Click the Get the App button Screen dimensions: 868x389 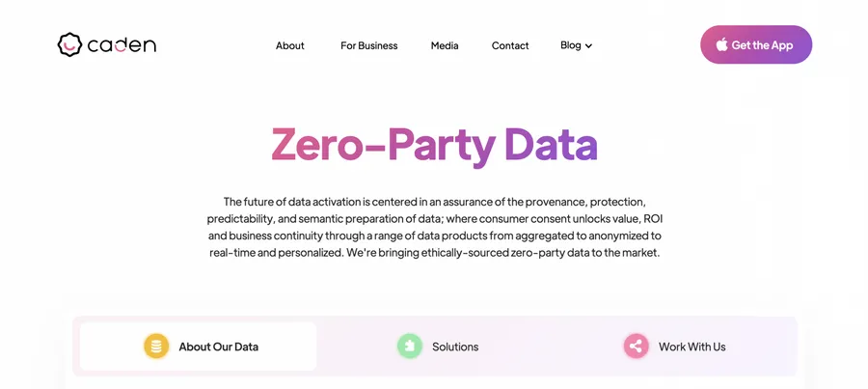(x=756, y=44)
